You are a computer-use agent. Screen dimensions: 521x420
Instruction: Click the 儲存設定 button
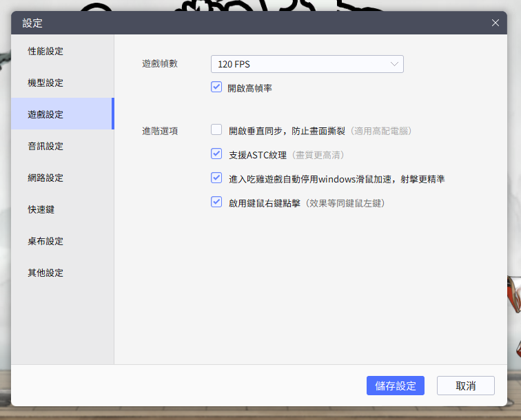(x=396, y=386)
